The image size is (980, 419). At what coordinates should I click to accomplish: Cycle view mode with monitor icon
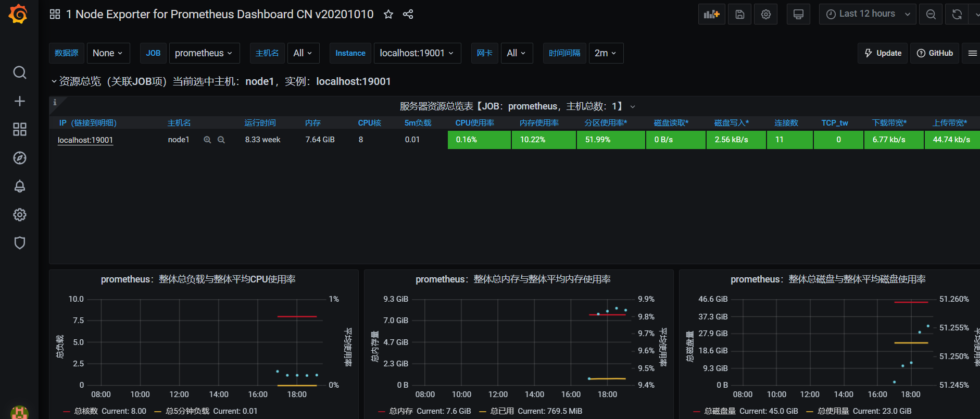click(798, 14)
